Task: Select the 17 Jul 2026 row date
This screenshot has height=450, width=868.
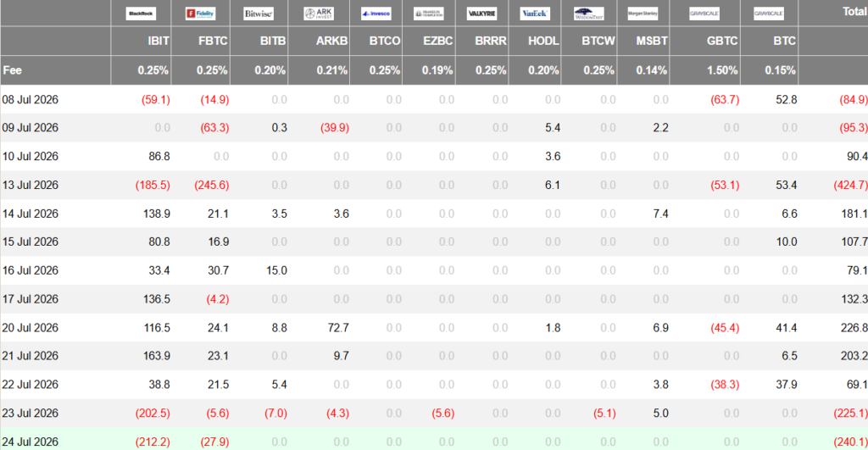Action: (x=30, y=299)
